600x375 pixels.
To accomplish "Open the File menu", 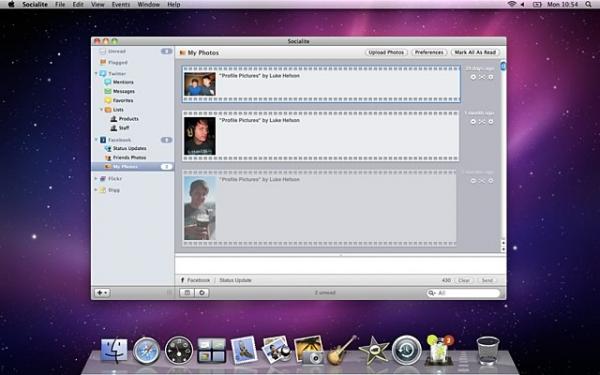I will tap(60, 5).
